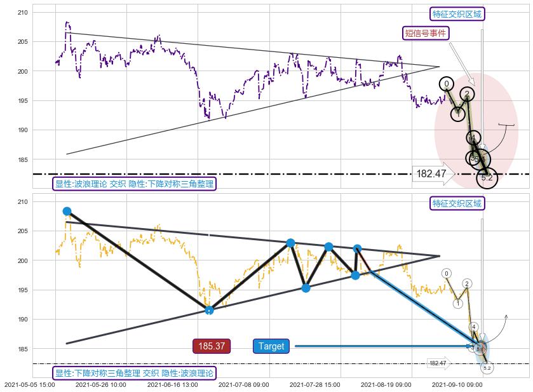This screenshot has width=533, height=392.
Task: Click the blue pivot dot at the 191.5 low
Action: (209, 310)
